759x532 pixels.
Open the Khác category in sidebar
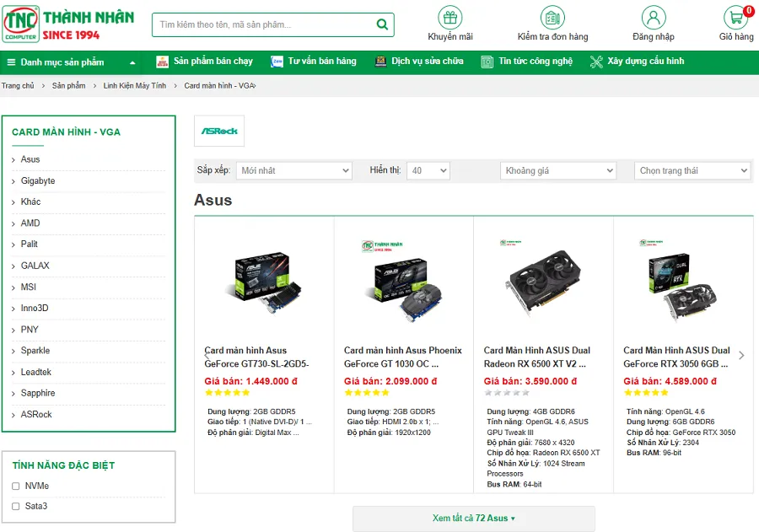coord(30,202)
